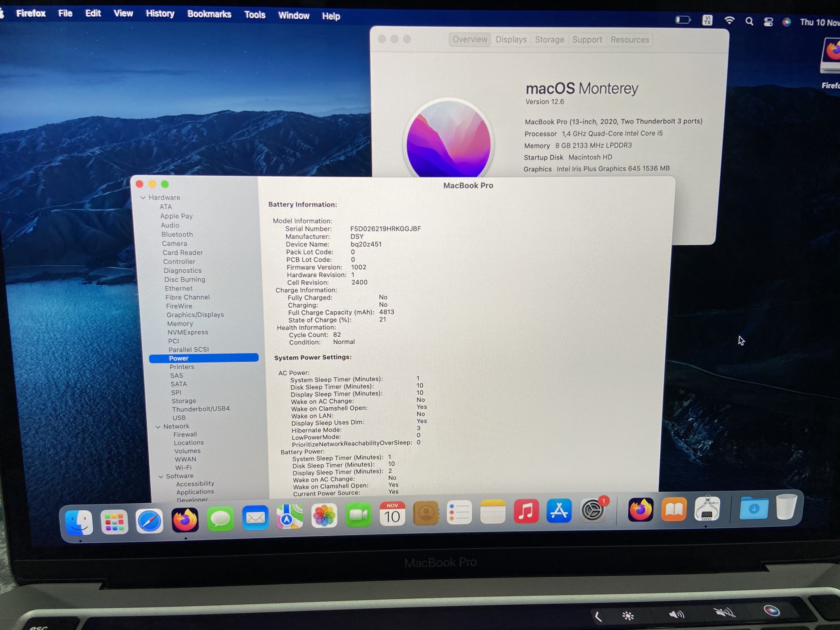
Task: Click Spotlight search magnifier in menu bar
Action: click(x=749, y=21)
